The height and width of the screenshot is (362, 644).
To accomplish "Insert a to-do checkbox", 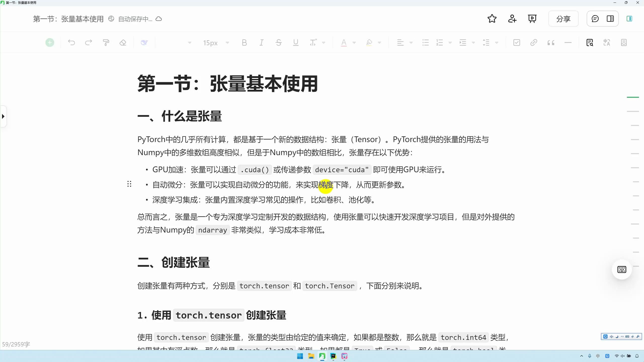I will [x=516, y=42].
